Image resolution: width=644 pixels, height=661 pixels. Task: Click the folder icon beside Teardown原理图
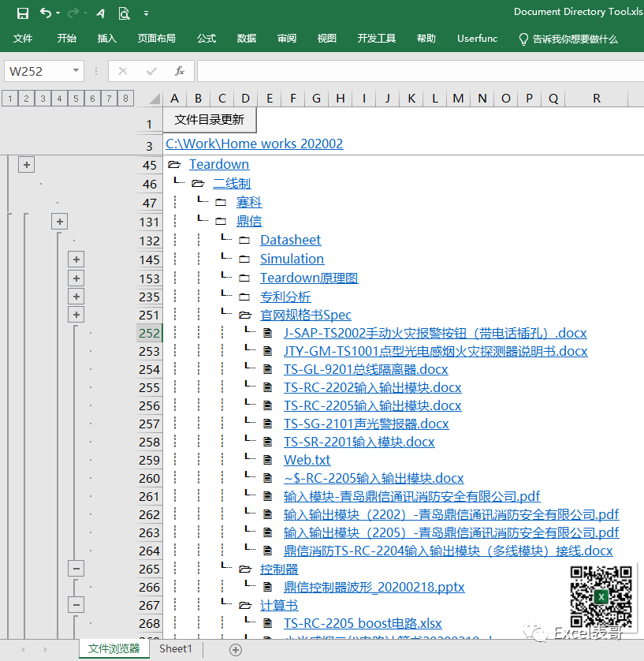[244, 278]
